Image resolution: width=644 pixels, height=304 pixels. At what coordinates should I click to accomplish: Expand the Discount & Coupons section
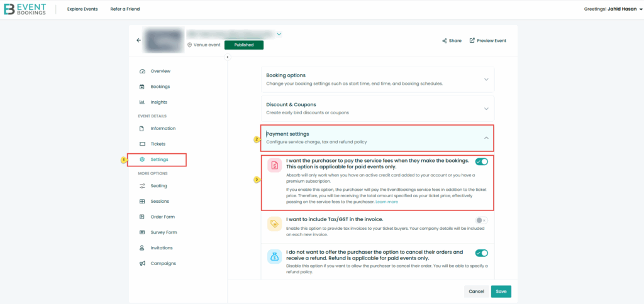point(486,108)
